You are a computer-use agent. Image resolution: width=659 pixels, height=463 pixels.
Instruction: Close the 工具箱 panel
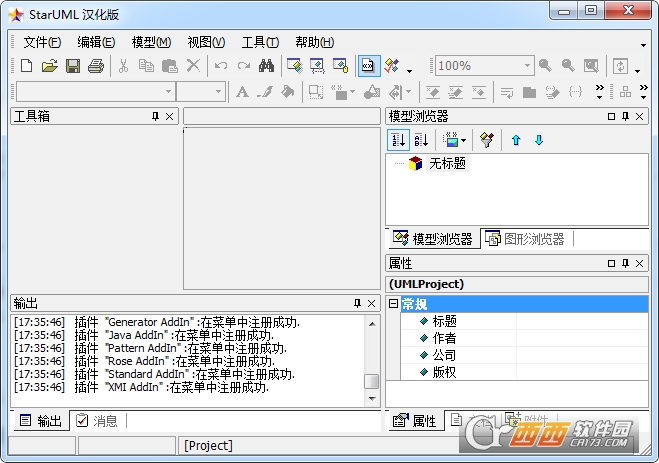click(169, 116)
